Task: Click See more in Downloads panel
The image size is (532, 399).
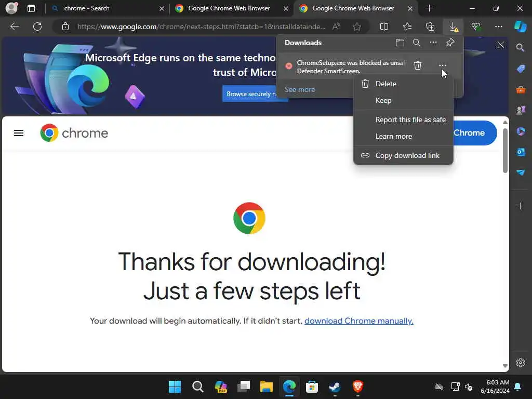Action: tap(300, 89)
